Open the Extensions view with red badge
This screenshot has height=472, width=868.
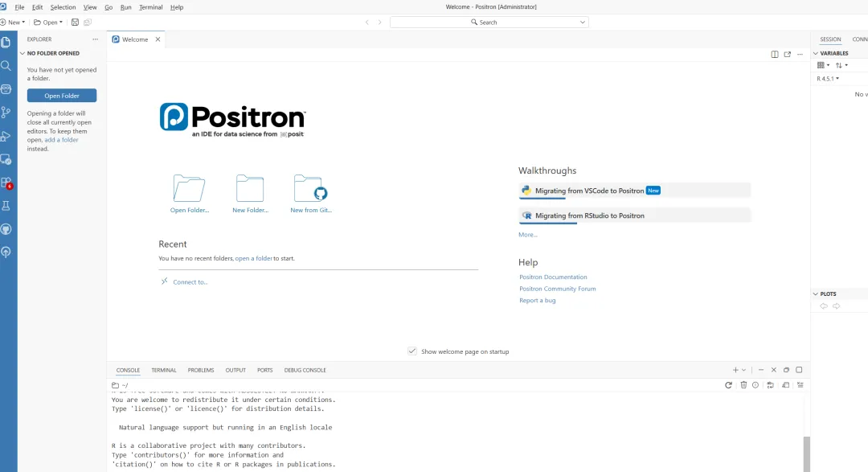point(6,183)
